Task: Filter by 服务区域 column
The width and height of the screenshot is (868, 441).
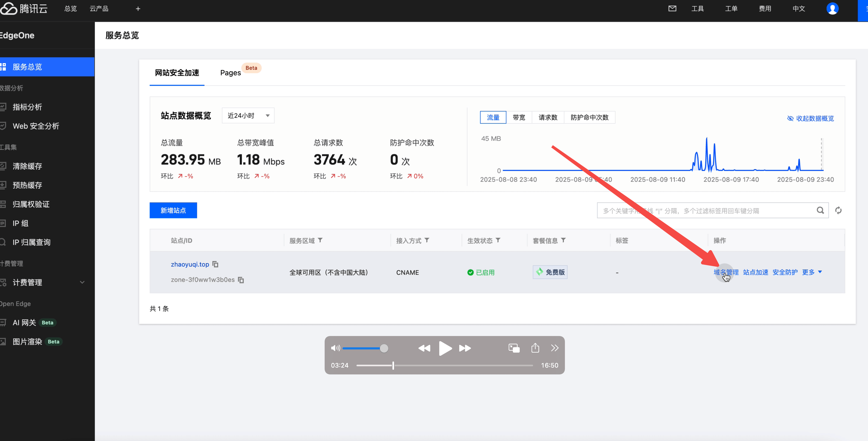Action: (320, 240)
